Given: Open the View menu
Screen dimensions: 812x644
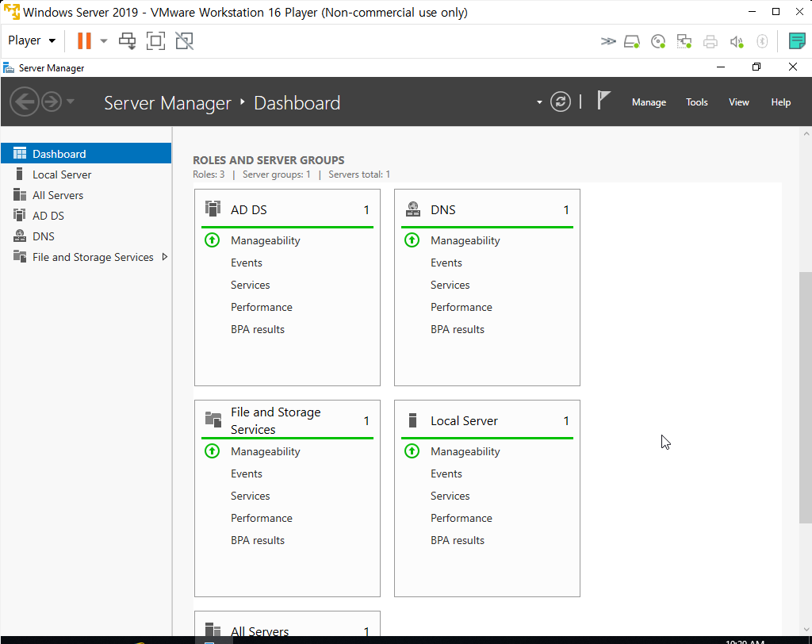Looking at the screenshot, I should 738,102.
